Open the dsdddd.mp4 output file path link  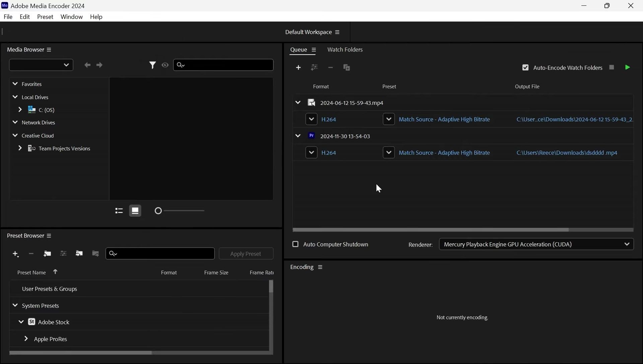coord(567,153)
